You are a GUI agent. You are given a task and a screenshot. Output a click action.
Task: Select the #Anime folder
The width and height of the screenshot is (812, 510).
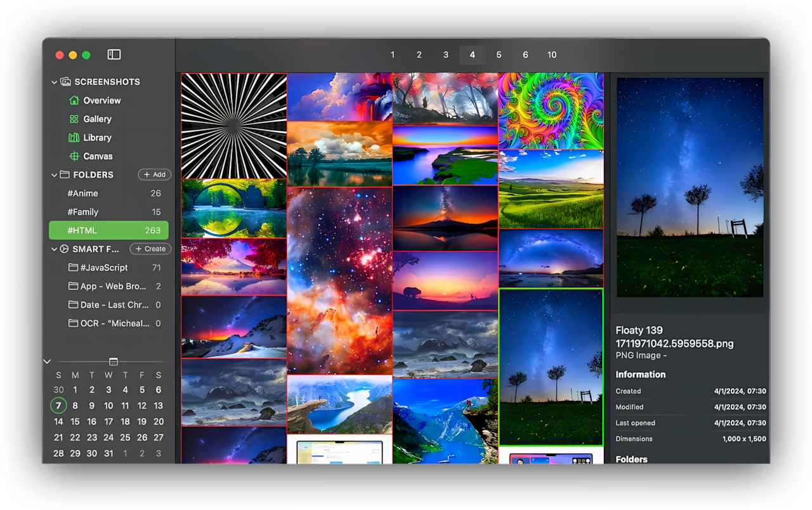(x=82, y=193)
